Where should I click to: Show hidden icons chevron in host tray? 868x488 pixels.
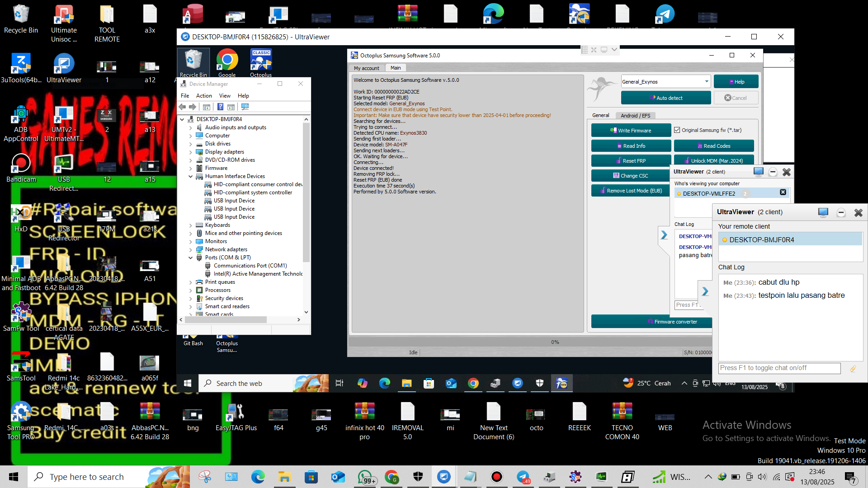pyautogui.click(x=708, y=477)
